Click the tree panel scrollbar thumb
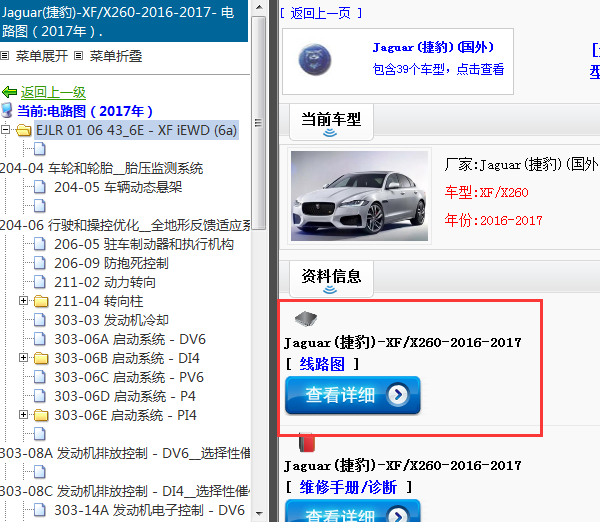Image resolution: width=600 pixels, height=522 pixels. point(259,122)
